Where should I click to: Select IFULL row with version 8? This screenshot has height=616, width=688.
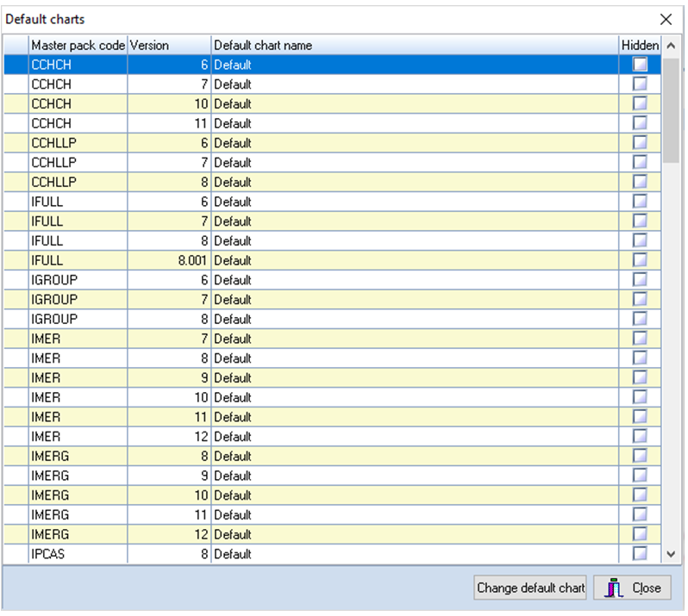tap(332, 240)
